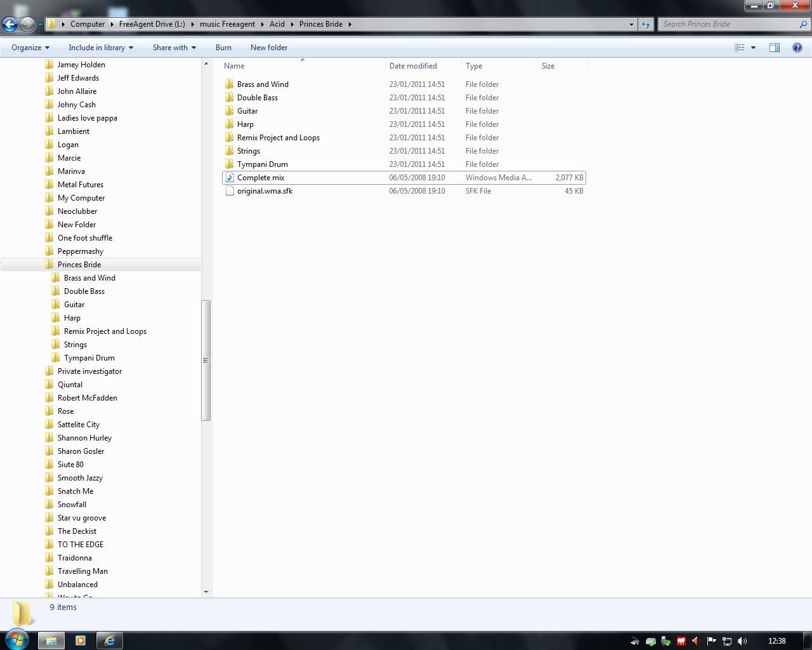Click the Search Princes Bride field
The width and height of the screenshot is (812, 650).
coord(730,24)
